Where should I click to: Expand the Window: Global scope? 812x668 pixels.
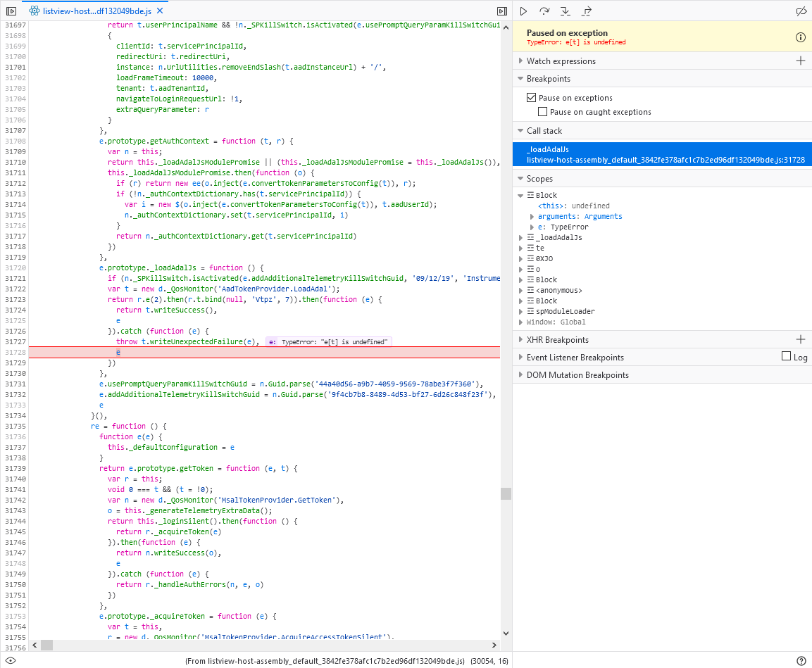point(521,322)
